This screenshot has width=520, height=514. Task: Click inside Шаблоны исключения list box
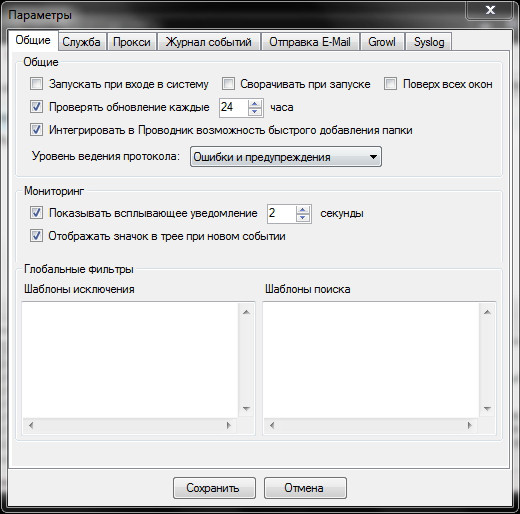(x=130, y=360)
